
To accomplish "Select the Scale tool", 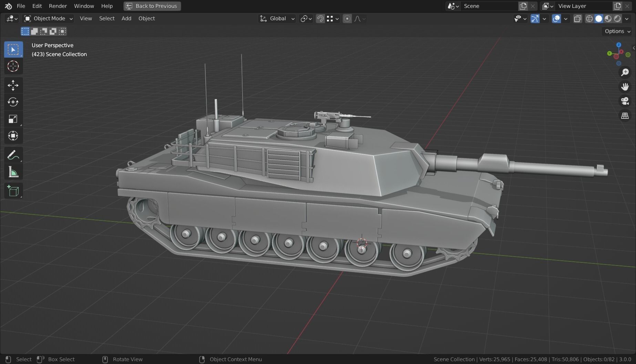I will point(13,119).
